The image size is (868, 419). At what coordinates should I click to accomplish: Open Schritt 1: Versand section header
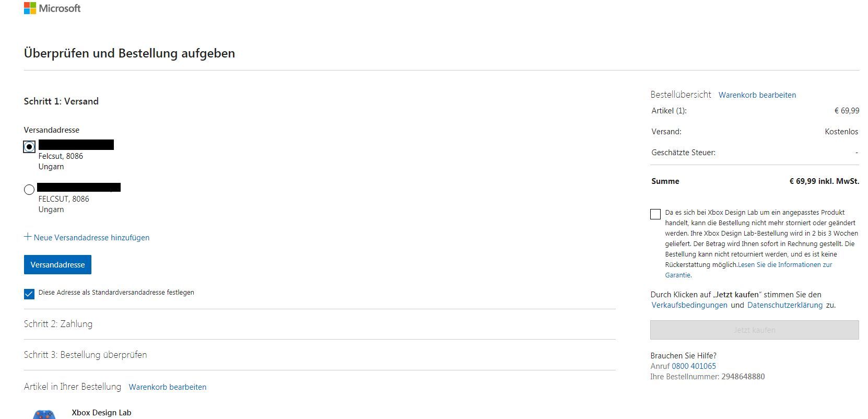click(x=61, y=101)
